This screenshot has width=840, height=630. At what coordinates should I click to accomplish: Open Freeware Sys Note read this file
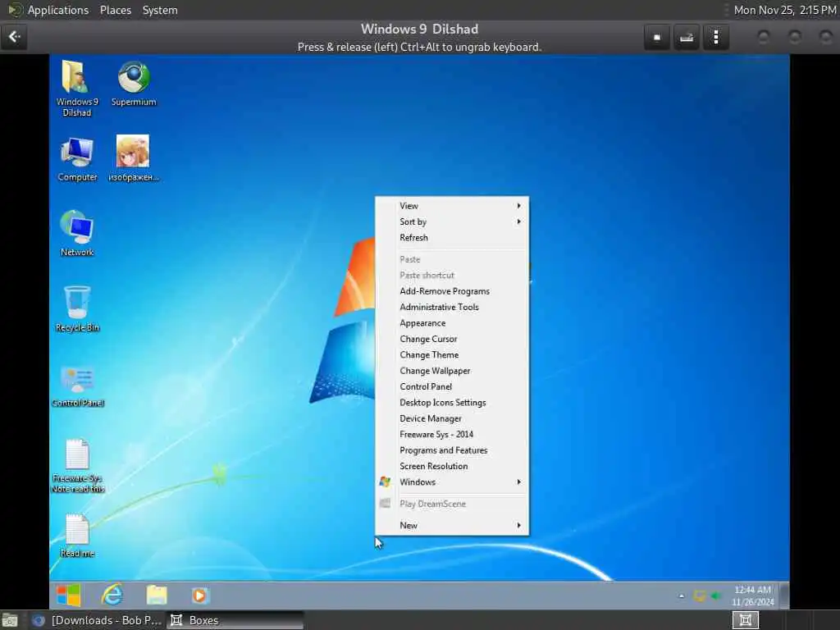point(77,466)
